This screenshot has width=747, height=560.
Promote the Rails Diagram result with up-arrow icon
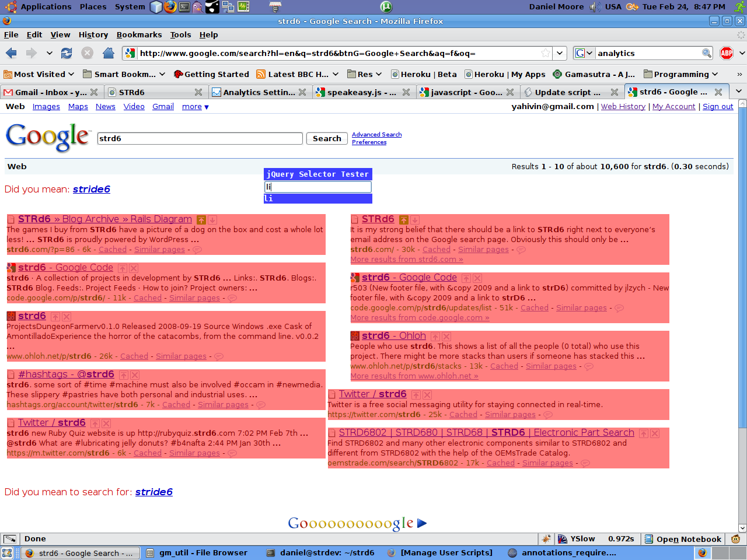(201, 220)
